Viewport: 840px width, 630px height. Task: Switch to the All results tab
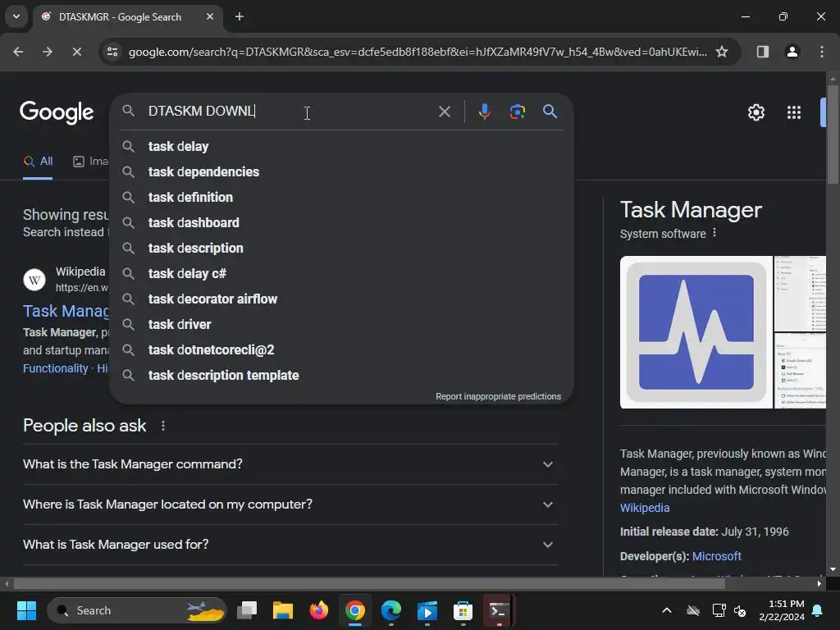point(38,162)
